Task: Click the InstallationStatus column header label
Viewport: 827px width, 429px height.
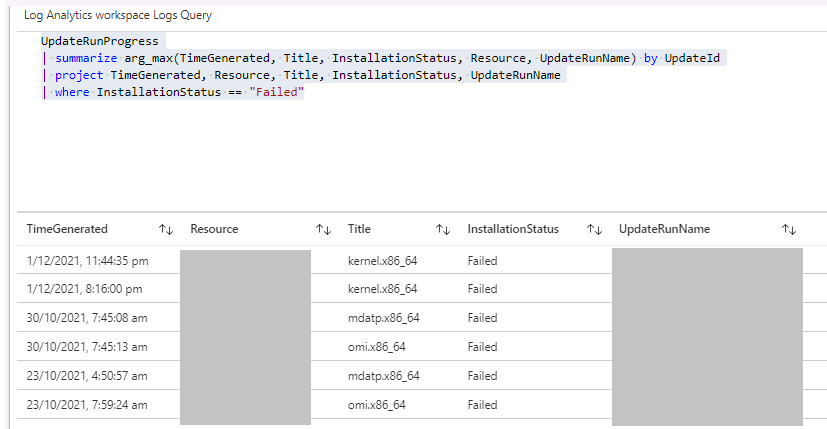Action: point(513,229)
